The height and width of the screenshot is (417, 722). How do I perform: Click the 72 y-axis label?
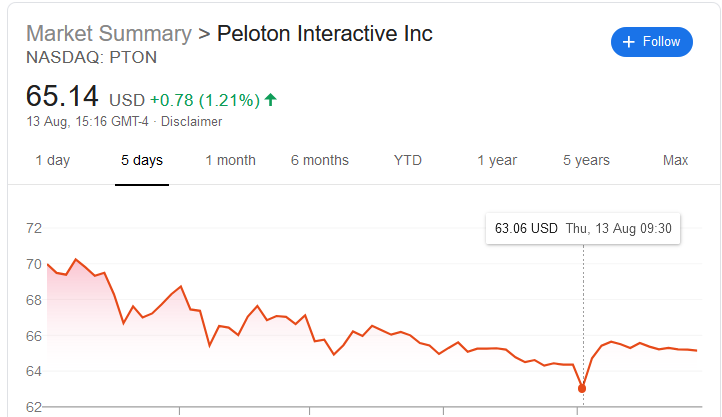point(34,228)
